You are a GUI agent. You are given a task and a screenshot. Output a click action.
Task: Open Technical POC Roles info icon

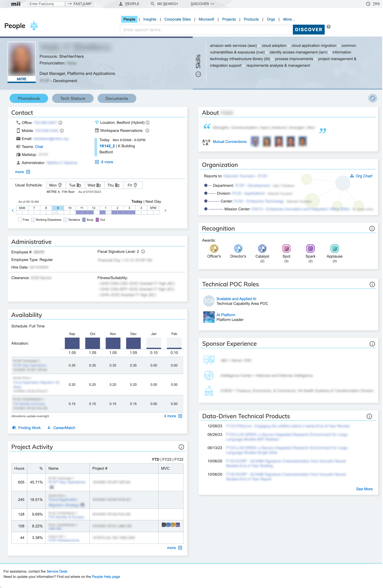point(372,284)
